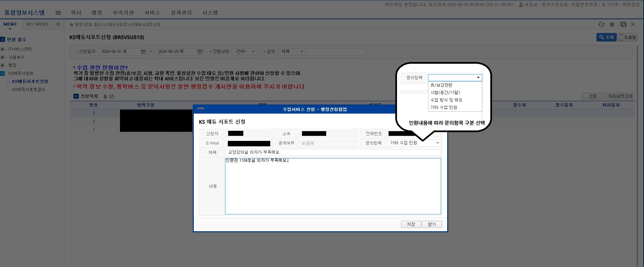This screenshot has height=267, width=644.
Task: Select list row number 1
Action: [x=94, y=129]
